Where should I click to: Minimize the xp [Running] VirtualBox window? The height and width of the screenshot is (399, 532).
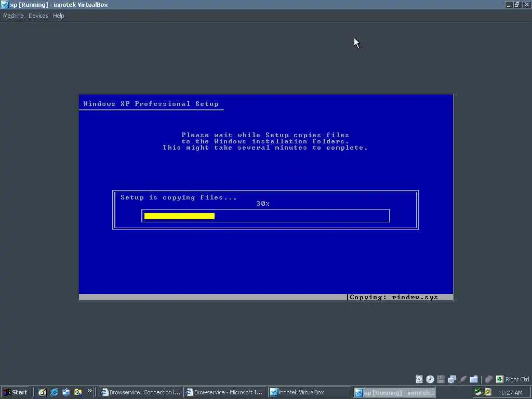coord(508,5)
